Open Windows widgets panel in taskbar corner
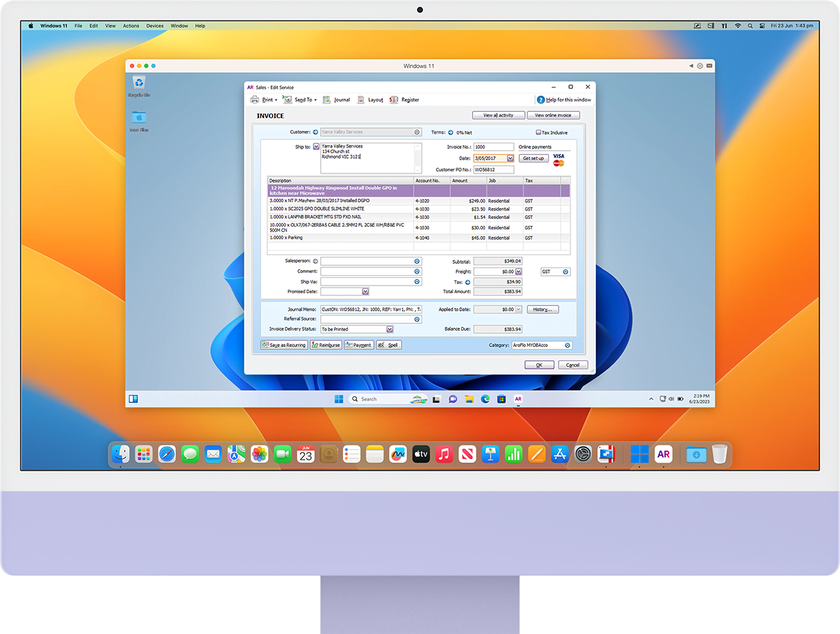 (133, 399)
